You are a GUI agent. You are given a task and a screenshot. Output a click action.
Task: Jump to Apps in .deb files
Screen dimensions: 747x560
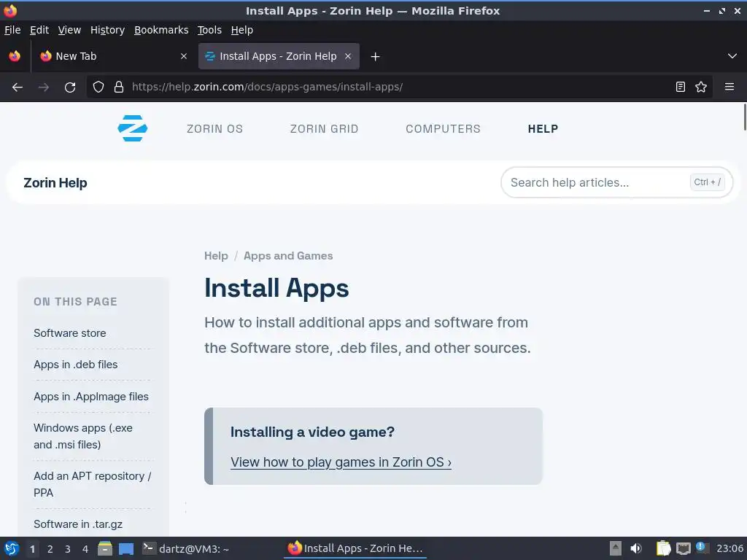coord(75,365)
